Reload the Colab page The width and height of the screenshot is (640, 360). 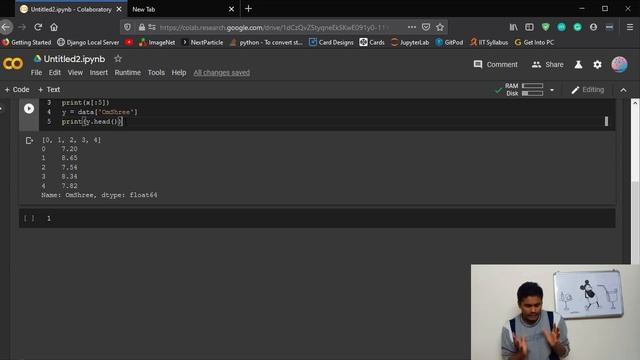(x=38, y=27)
